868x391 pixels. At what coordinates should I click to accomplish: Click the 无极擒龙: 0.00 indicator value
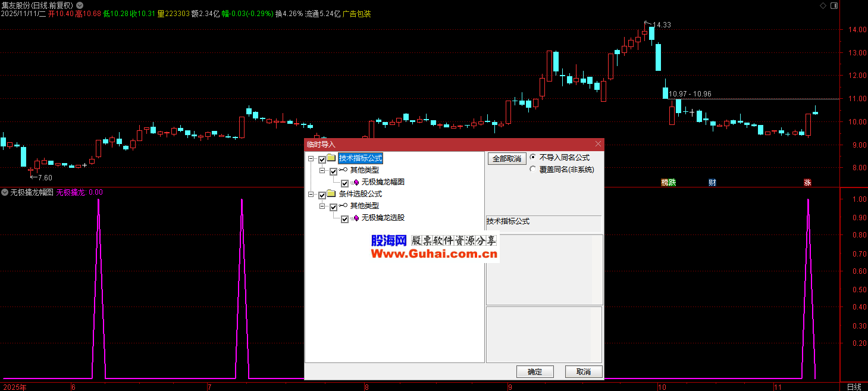point(79,192)
